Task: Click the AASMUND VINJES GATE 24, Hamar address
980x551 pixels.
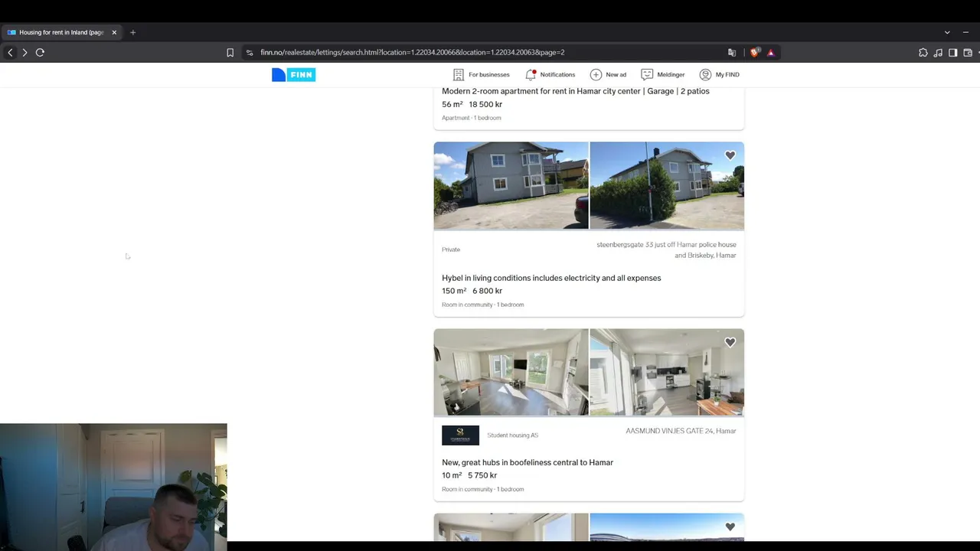Action: point(681,431)
